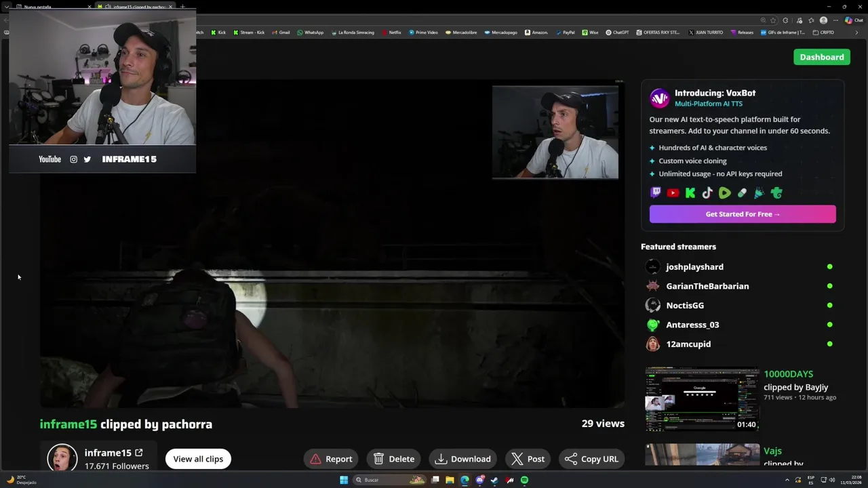
Task: Click the Report clip button
Action: point(332,459)
